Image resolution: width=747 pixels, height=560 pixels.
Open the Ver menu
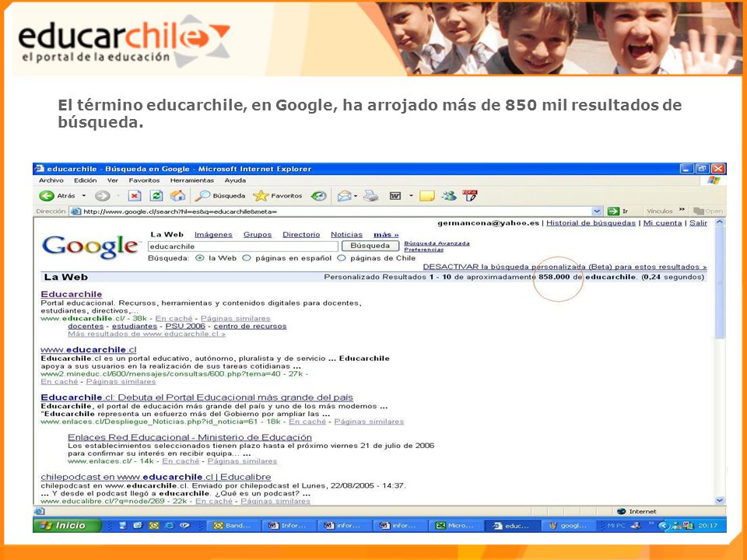point(112,180)
